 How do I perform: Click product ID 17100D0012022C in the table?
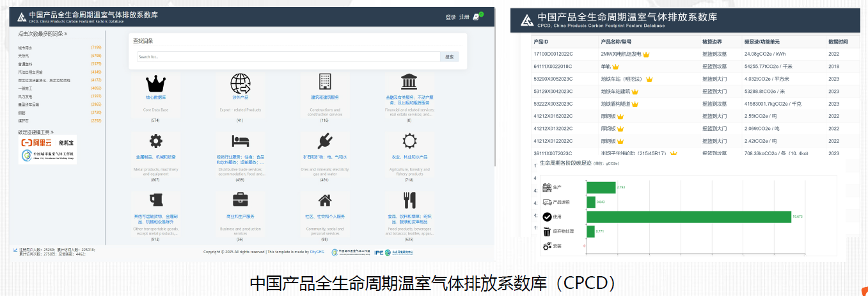pyautogui.click(x=553, y=54)
